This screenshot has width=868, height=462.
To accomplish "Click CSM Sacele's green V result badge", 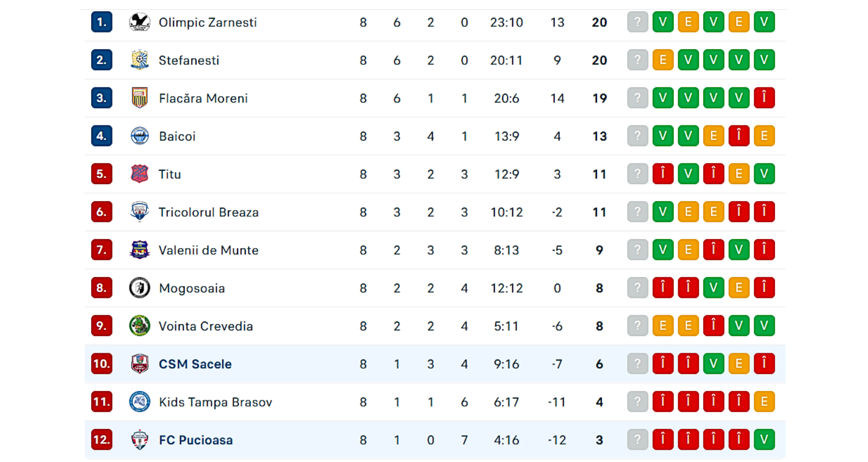I will pyautogui.click(x=713, y=364).
